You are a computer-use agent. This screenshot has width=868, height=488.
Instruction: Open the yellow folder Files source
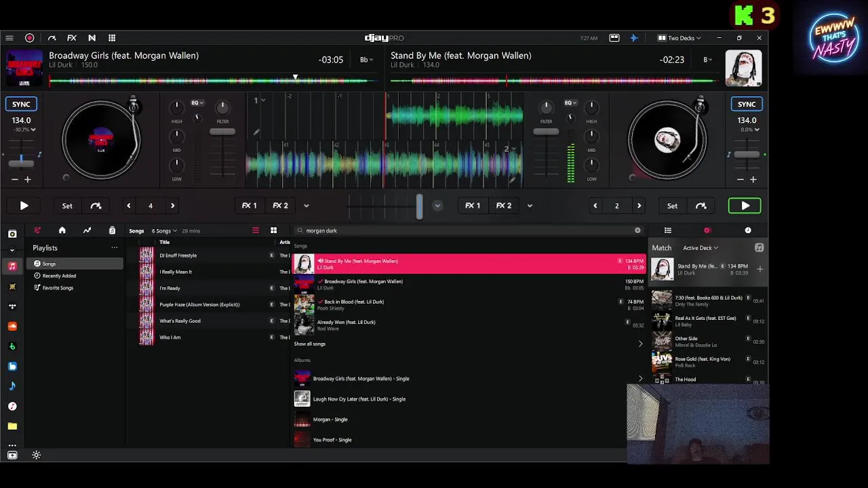click(x=12, y=426)
